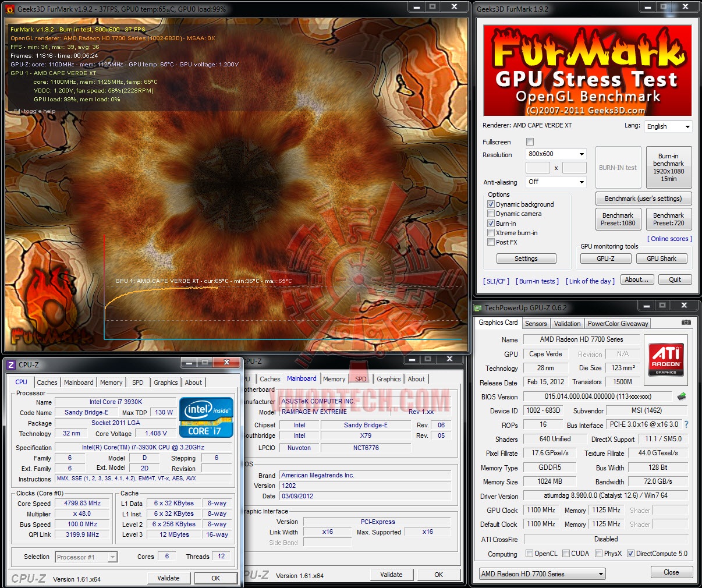702x588 pixels.
Task: Click OK in front CPU-Z window
Action: click(215, 578)
